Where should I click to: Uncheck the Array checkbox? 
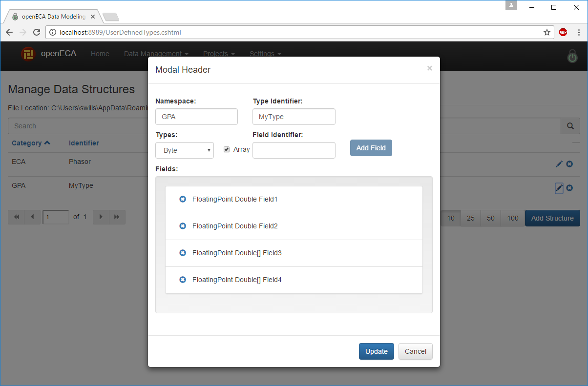pos(227,149)
